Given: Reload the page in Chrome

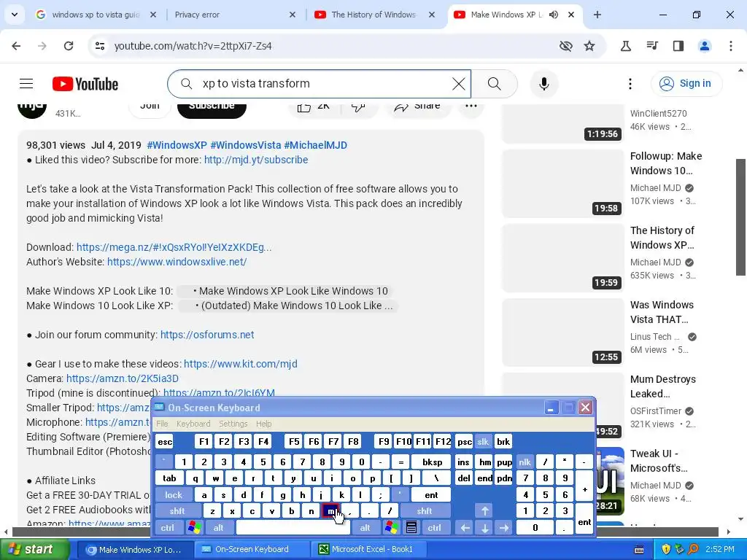Looking at the screenshot, I should point(69,46).
